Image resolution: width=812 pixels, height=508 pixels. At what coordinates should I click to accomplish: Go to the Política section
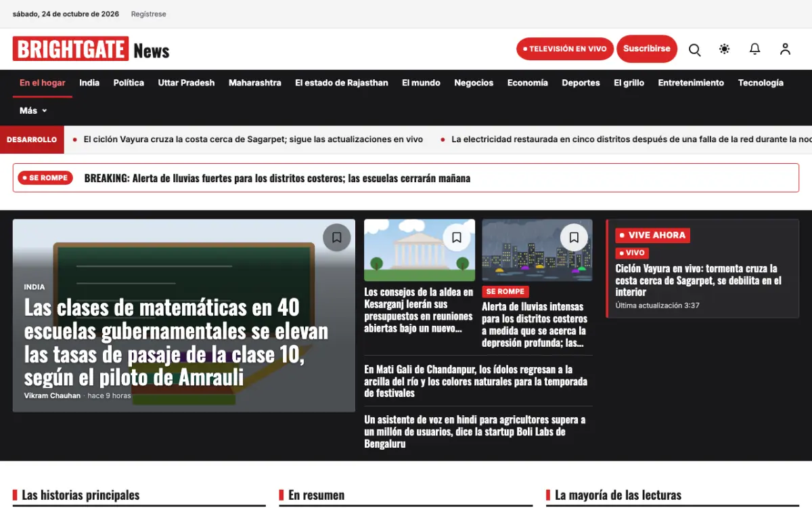(129, 83)
